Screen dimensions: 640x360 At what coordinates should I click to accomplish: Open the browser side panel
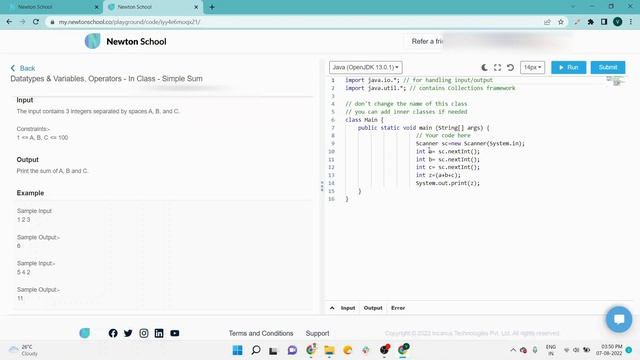604,22
